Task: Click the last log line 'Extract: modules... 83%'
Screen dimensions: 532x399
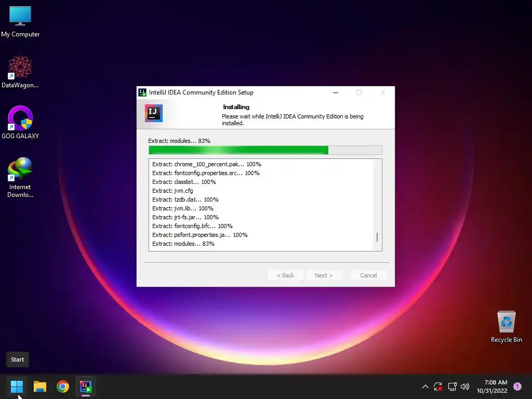Action: click(x=183, y=244)
